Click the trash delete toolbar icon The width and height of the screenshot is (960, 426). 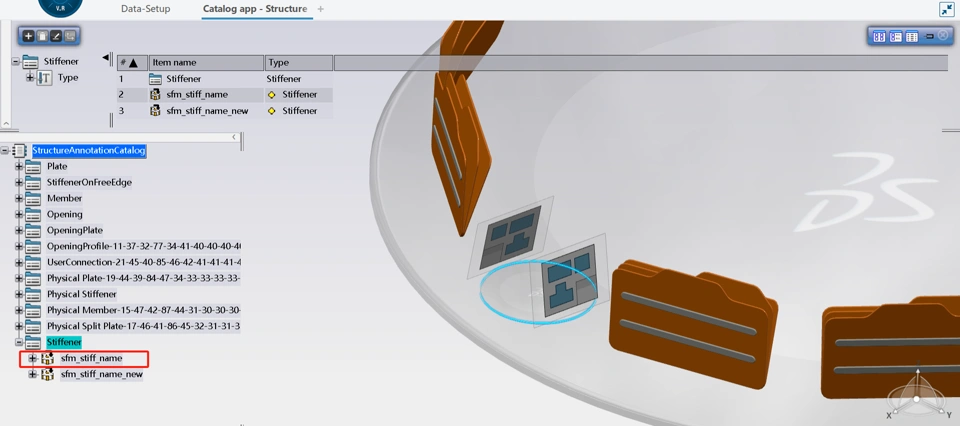click(x=42, y=36)
